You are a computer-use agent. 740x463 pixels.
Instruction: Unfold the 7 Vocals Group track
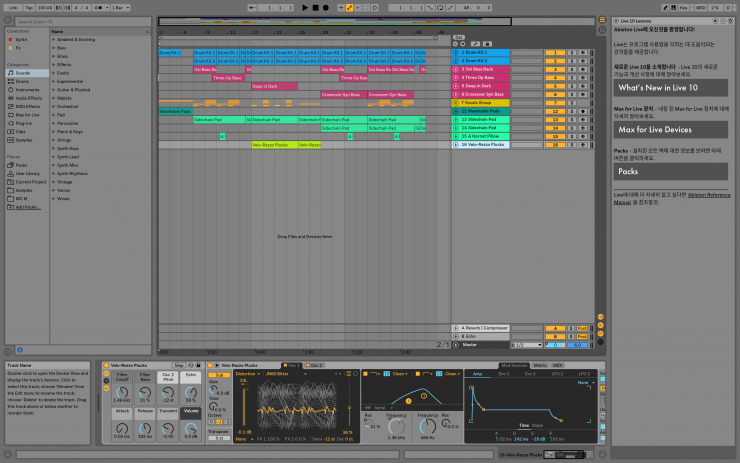point(456,102)
